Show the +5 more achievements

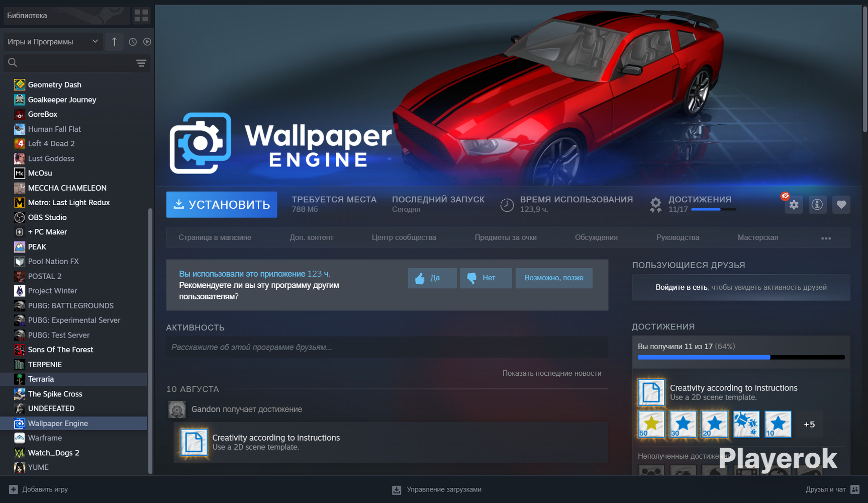[809, 425]
